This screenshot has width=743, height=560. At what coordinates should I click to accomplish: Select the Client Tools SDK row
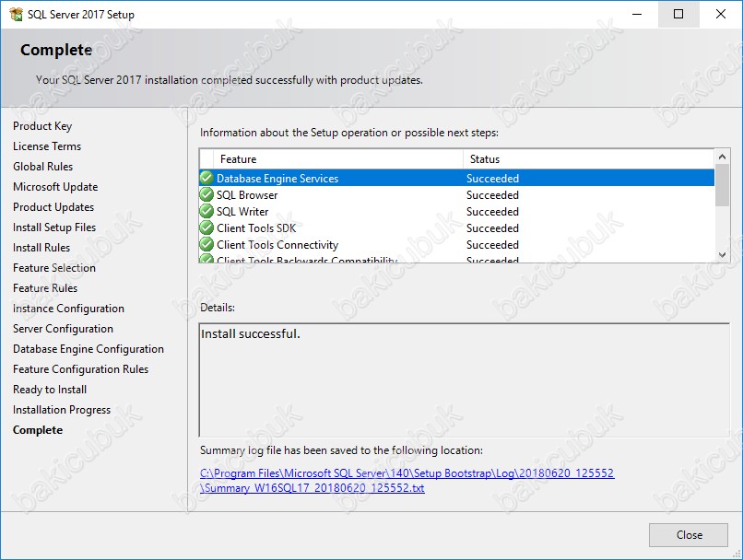click(x=457, y=227)
